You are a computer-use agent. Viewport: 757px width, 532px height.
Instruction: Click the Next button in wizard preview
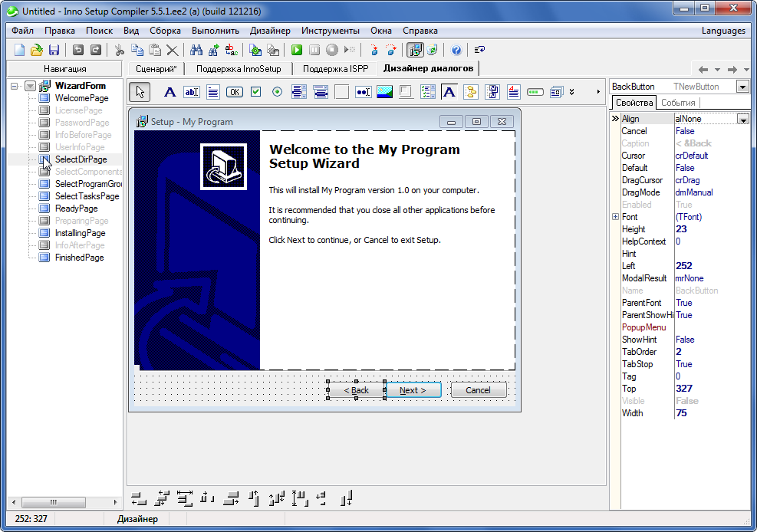tap(413, 390)
